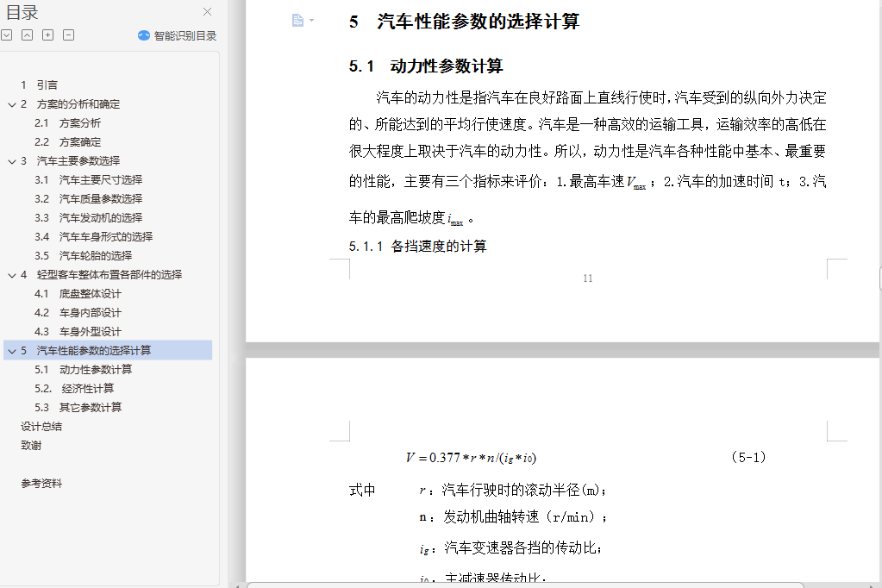Go to outline entry 1 引言

pyautogui.click(x=40, y=85)
